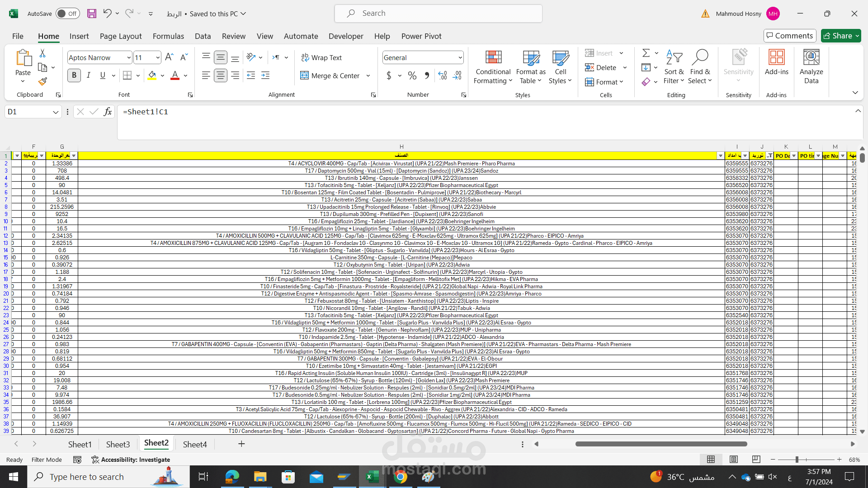The image size is (868, 488).
Task: Click the zoom slider handle
Action: [x=797, y=460]
